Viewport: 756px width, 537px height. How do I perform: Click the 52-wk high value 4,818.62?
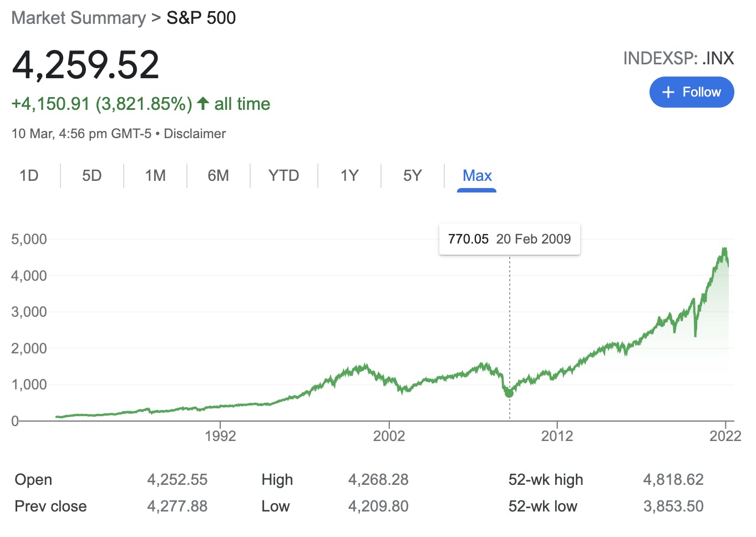673,479
